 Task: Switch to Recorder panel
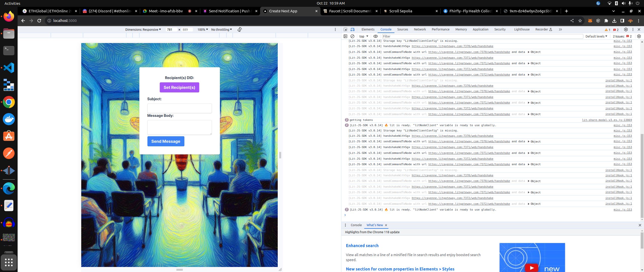[x=543, y=29]
